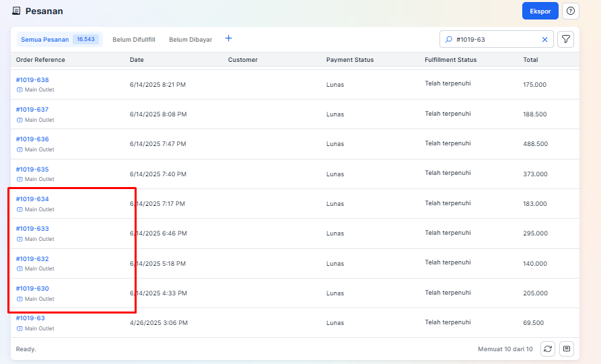Click the Ready. status text
Screen dimensions: 601x364
tap(26, 349)
